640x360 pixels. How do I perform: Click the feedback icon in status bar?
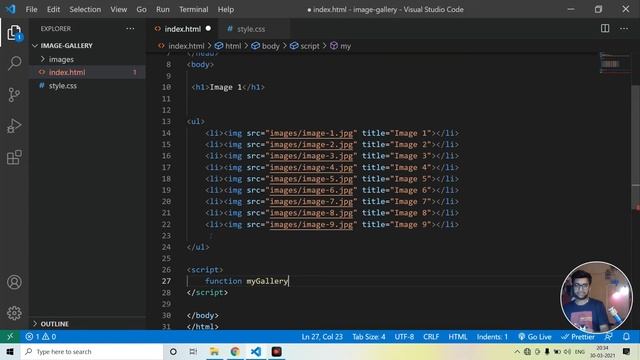[x=609, y=337]
